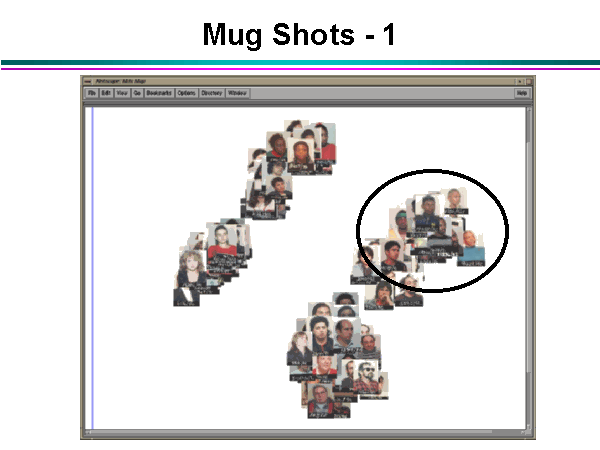Open the Go menu

(136, 93)
